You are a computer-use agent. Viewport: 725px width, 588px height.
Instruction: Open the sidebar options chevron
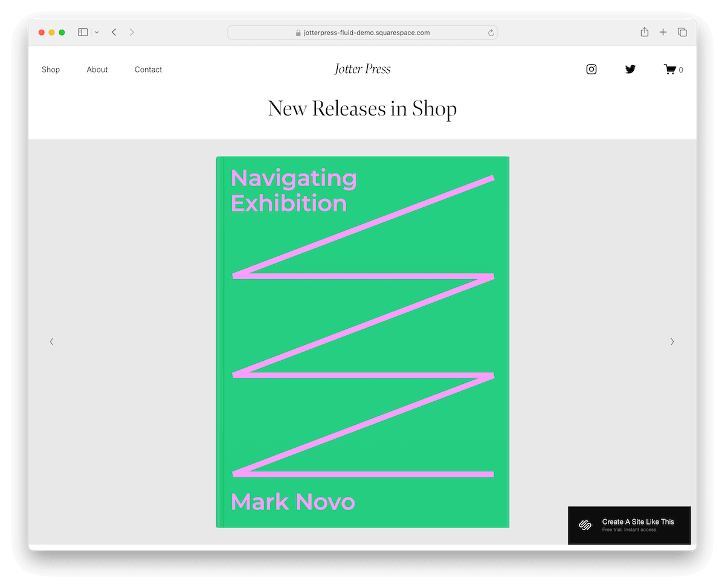(x=96, y=32)
